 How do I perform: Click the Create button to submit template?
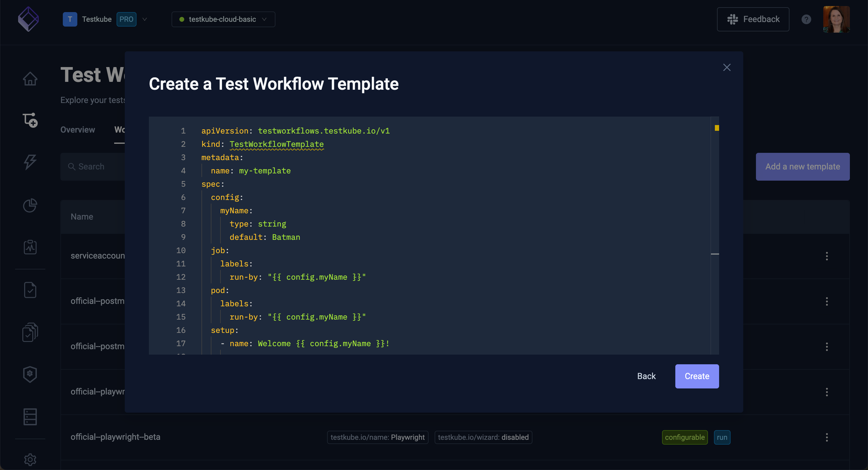coord(697,376)
